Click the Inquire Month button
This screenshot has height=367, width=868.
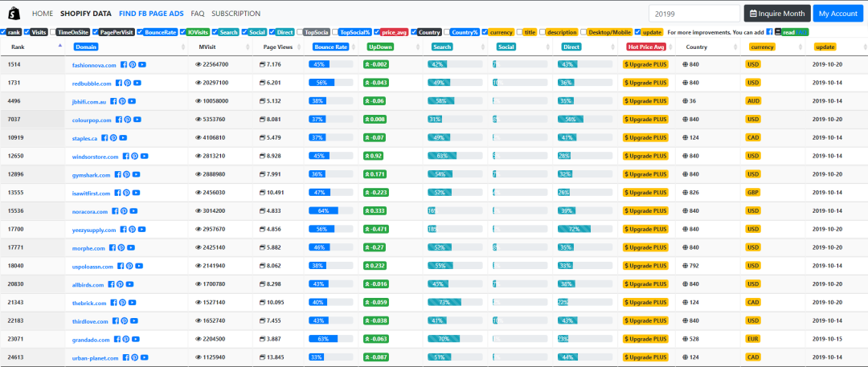click(777, 14)
